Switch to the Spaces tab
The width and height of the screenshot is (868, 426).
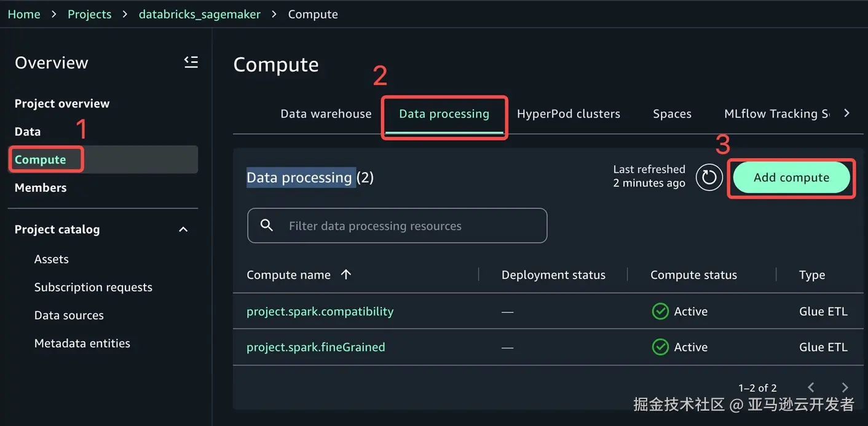[672, 114]
